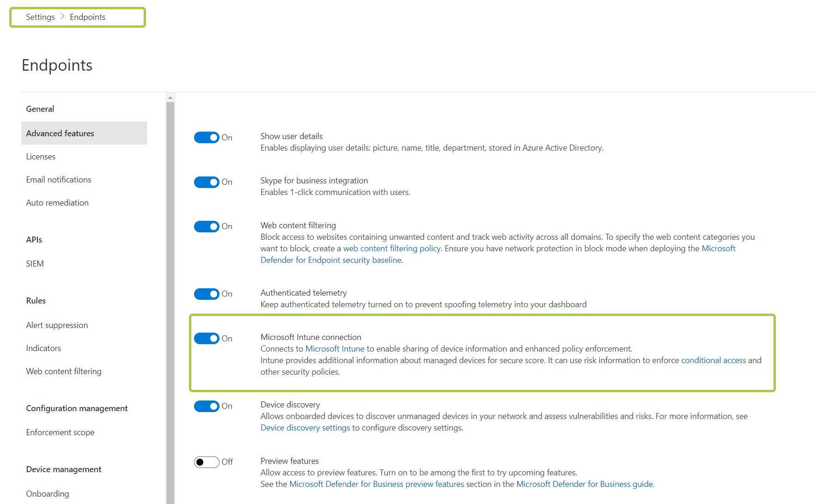Viewport: 816px width, 504px height.
Task: Click the Web content filtering setting title
Action: click(x=298, y=225)
